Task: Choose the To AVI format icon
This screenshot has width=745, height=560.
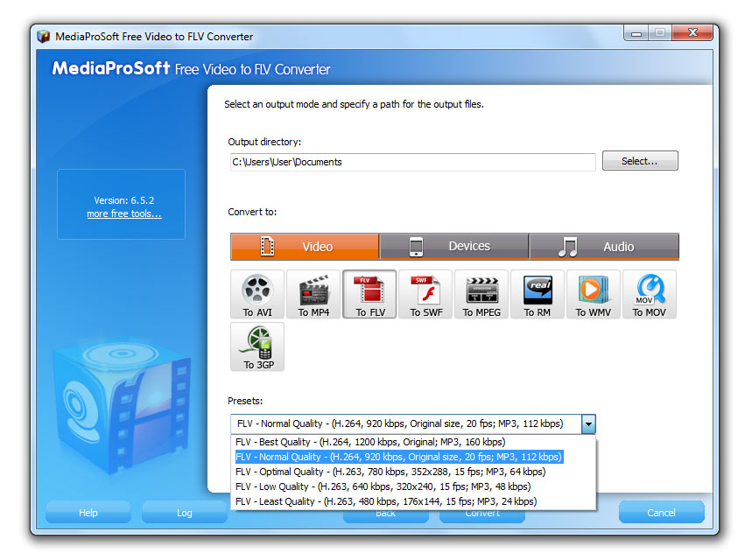Action: pyautogui.click(x=257, y=294)
